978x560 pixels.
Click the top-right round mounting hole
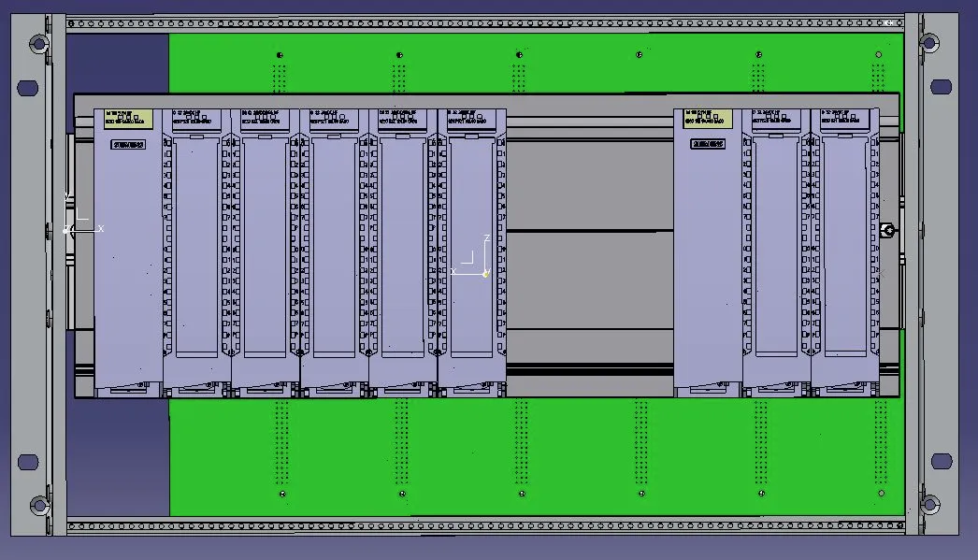(929, 43)
